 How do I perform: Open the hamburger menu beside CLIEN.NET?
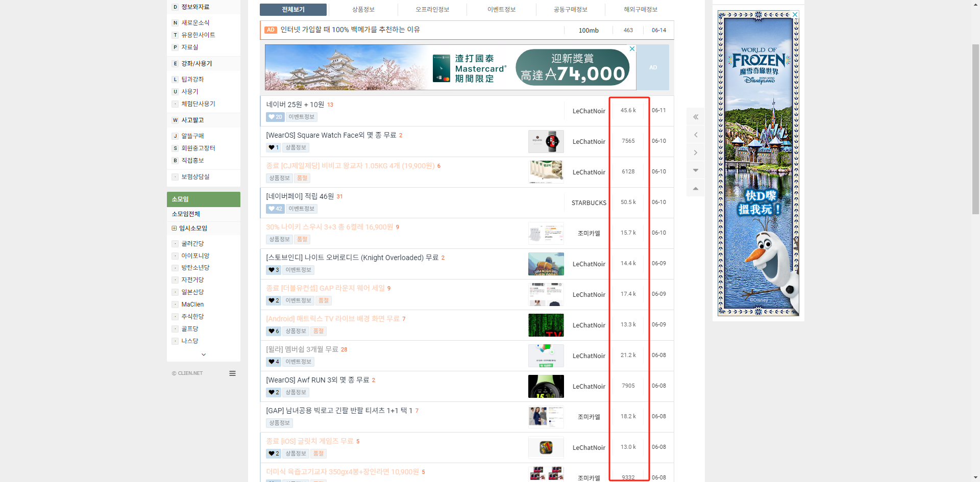pos(232,373)
